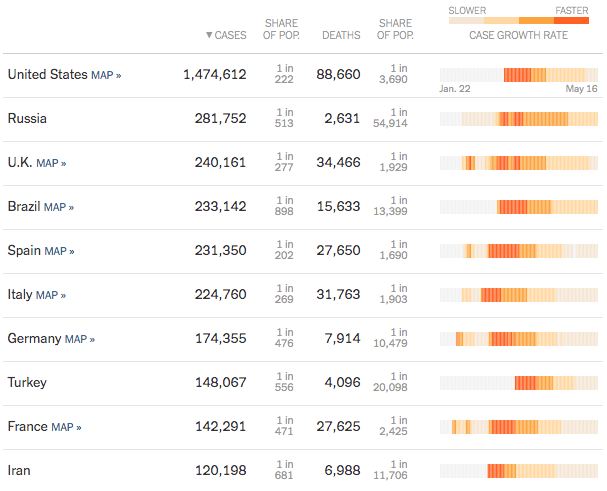Screen dimensions: 607x491
Task: Click Germany case growth rate bar
Action: click(x=519, y=339)
